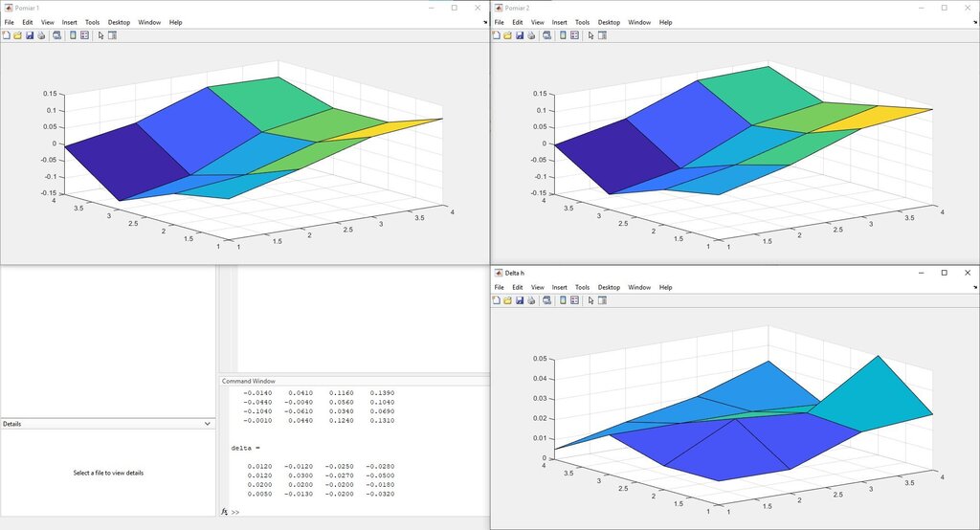
Task: Open the File menu in Pomiar 1
Action: 10,22
